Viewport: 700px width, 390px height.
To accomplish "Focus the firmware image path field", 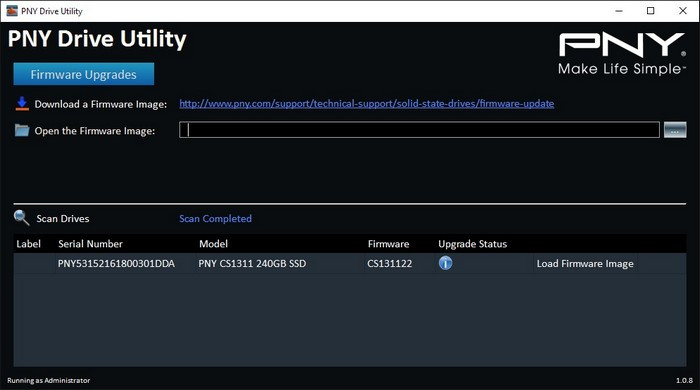I will point(419,130).
